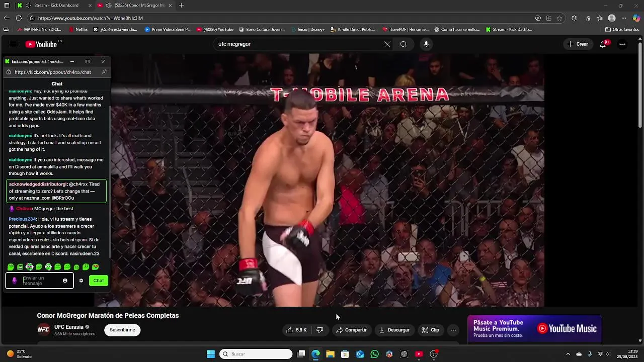Add this page to favorites star

click(559, 18)
